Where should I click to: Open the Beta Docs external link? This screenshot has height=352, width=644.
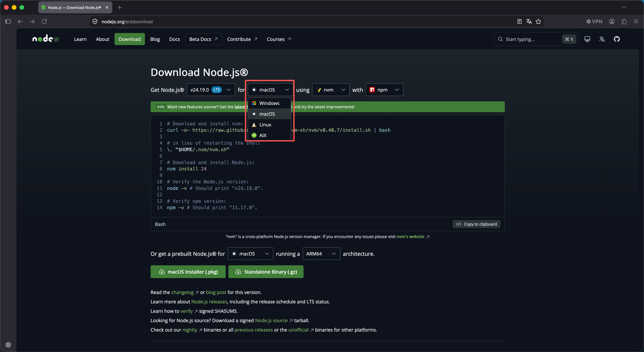click(203, 39)
